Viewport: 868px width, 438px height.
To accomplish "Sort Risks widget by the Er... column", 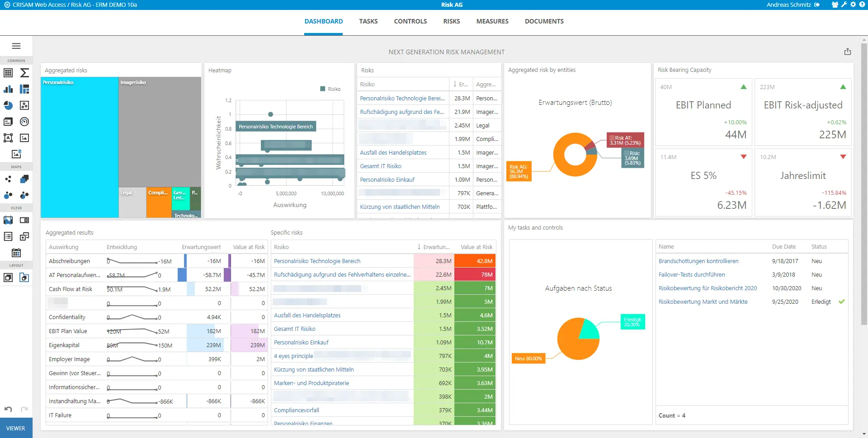I will 461,85.
